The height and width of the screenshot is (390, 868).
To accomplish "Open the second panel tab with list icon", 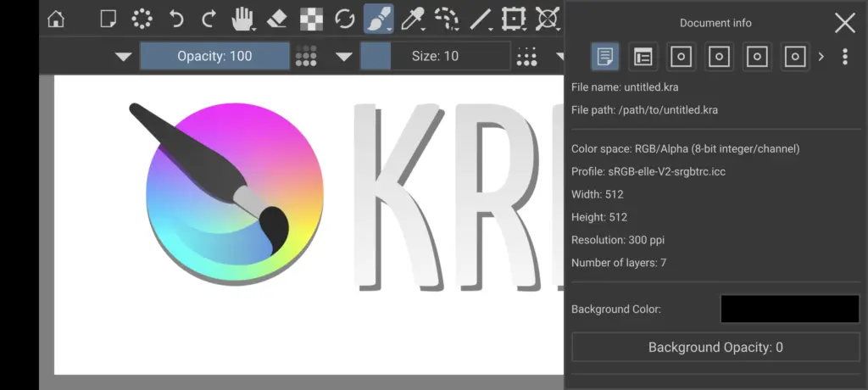I will pyautogui.click(x=643, y=57).
